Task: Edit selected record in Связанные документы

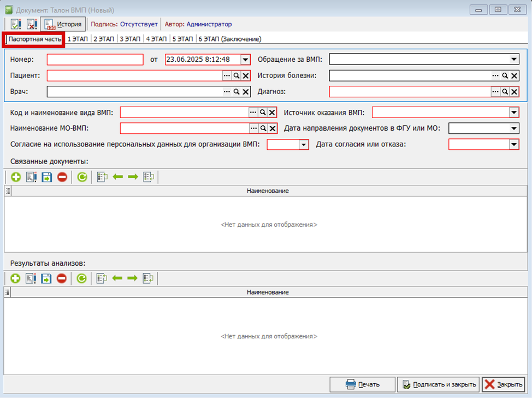Action: point(31,177)
